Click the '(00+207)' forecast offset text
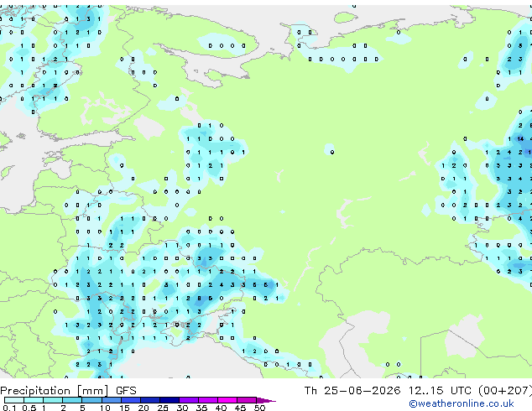Image resolution: width=532 pixels, height=411 pixels. (505, 390)
